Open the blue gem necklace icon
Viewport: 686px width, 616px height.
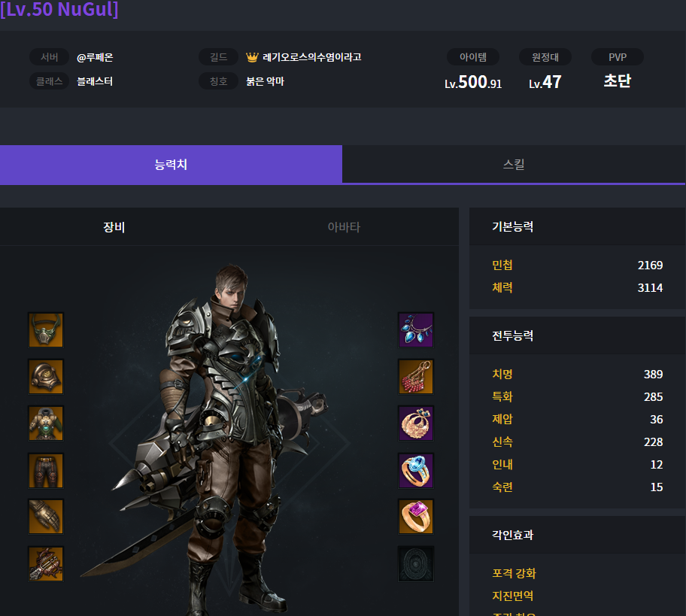[x=416, y=330]
